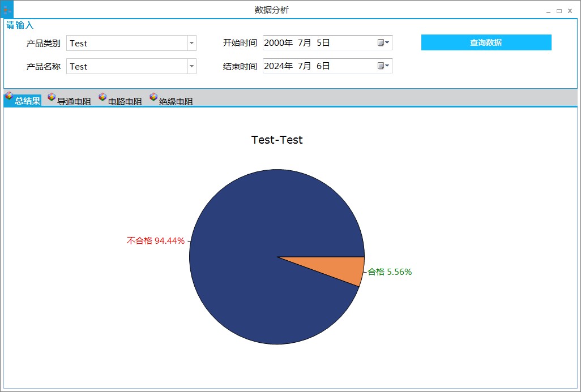Open the 电路电阻 tab
Viewport: 581px width, 392px height.
click(x=125, y=102)
